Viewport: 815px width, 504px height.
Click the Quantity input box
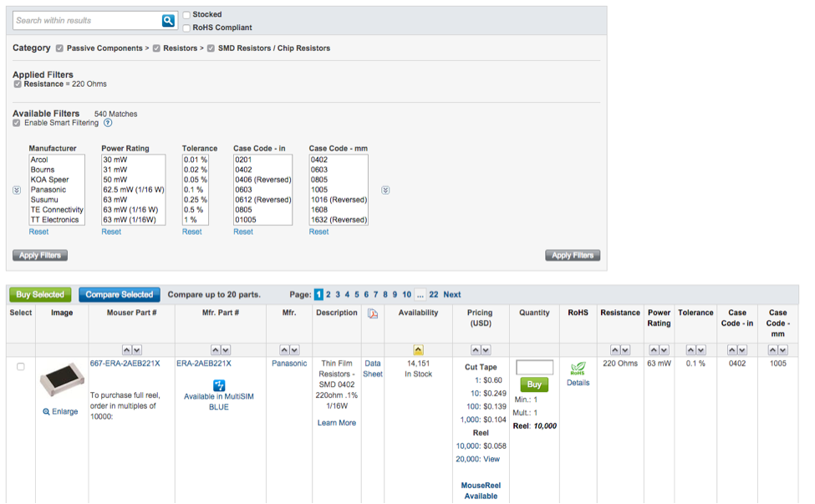pos(535,368)
